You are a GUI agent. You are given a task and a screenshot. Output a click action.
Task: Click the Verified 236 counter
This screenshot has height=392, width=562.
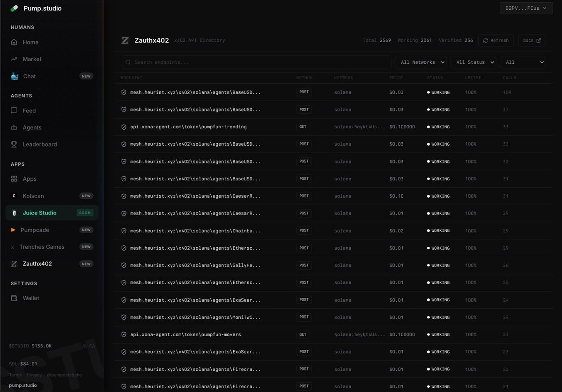click(456, 40)
